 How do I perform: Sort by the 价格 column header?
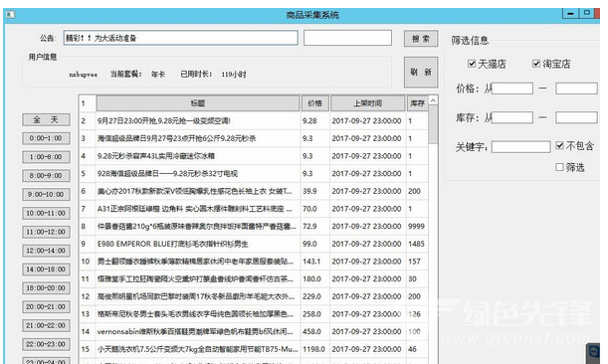(314, 103)
